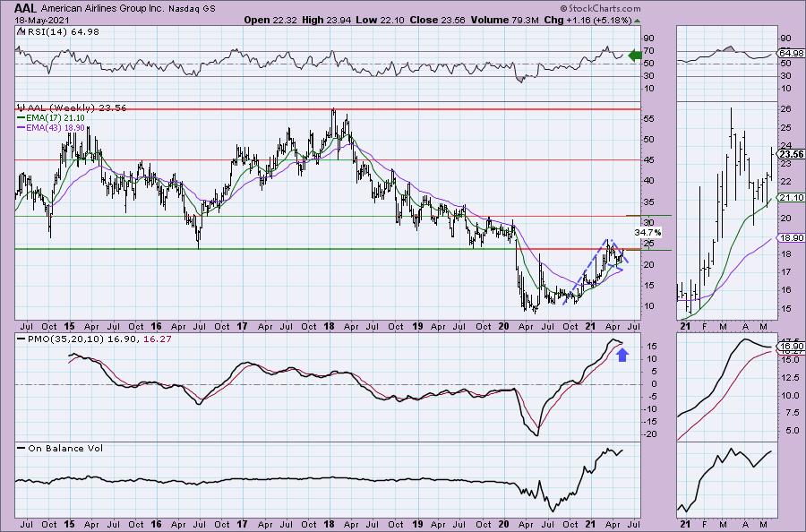Click the Chg +1.16 (+5.18%) value
The width and height of the screenshot is (806, 532).
[587, 20]
